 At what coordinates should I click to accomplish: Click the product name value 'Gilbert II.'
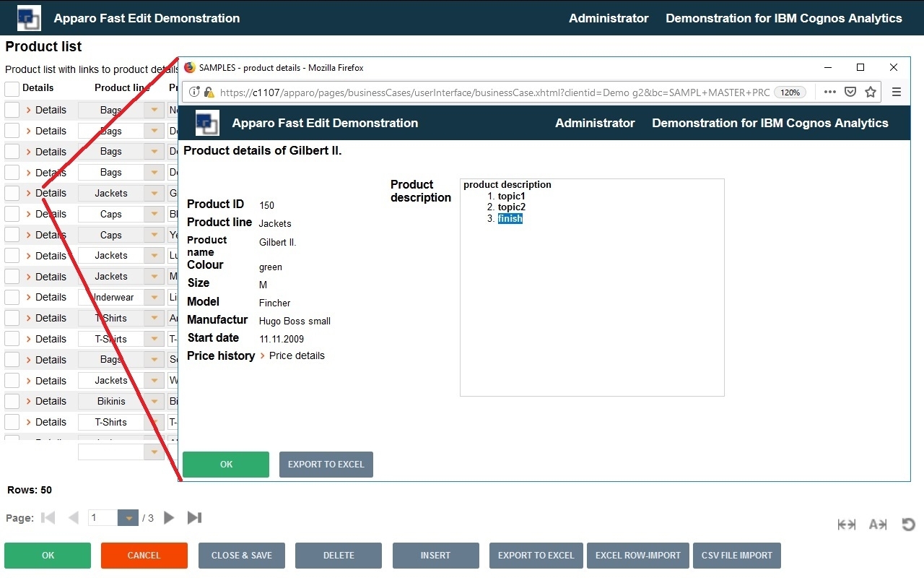pyautogui.click(x=278, y=242)
